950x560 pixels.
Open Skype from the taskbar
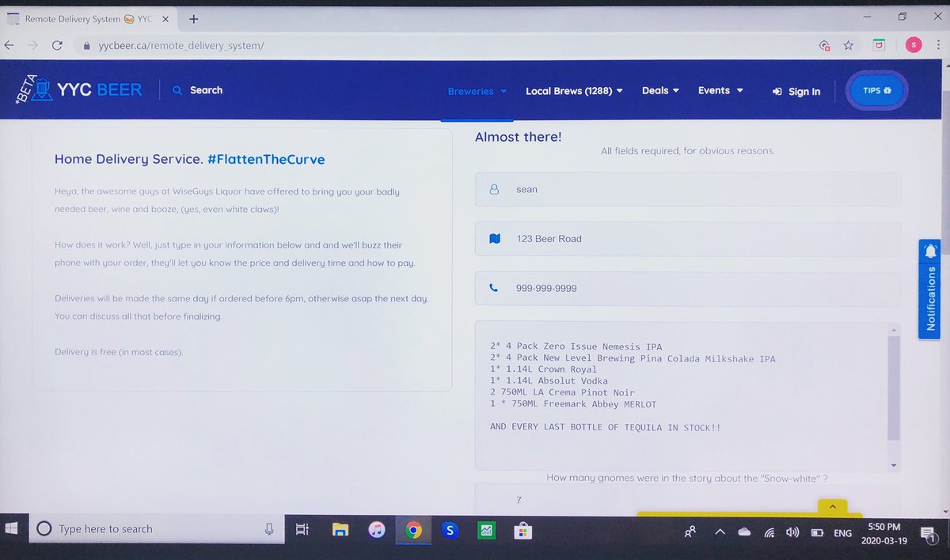pyautogui.click(x=450, y=530)
